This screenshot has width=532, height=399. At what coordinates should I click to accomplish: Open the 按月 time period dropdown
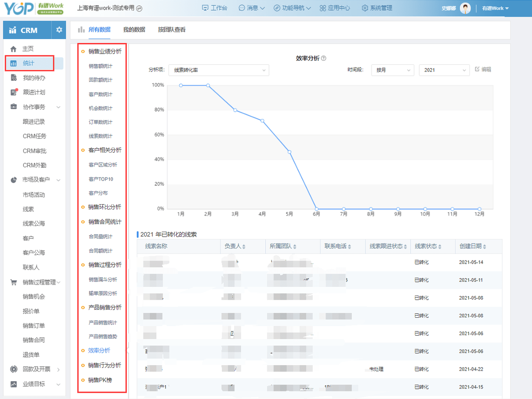[x=392, y=70]
